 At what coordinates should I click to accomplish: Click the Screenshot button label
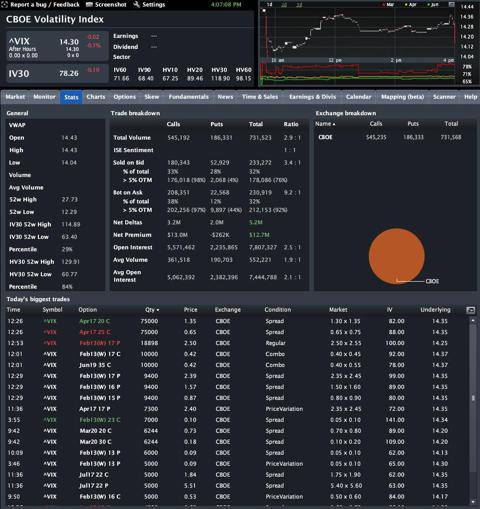tap(111, 5)
